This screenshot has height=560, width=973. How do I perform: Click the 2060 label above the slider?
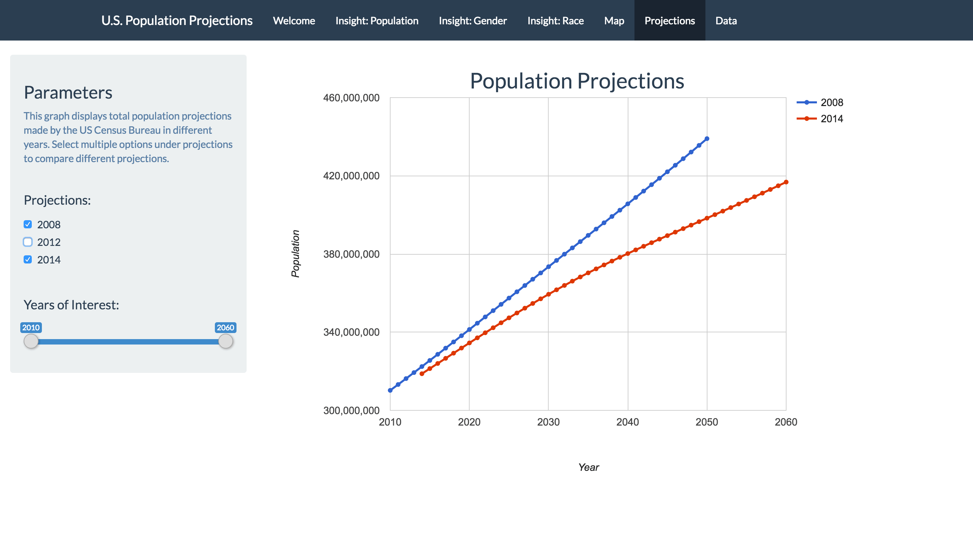pyautogui.click(x=225, y=328)
